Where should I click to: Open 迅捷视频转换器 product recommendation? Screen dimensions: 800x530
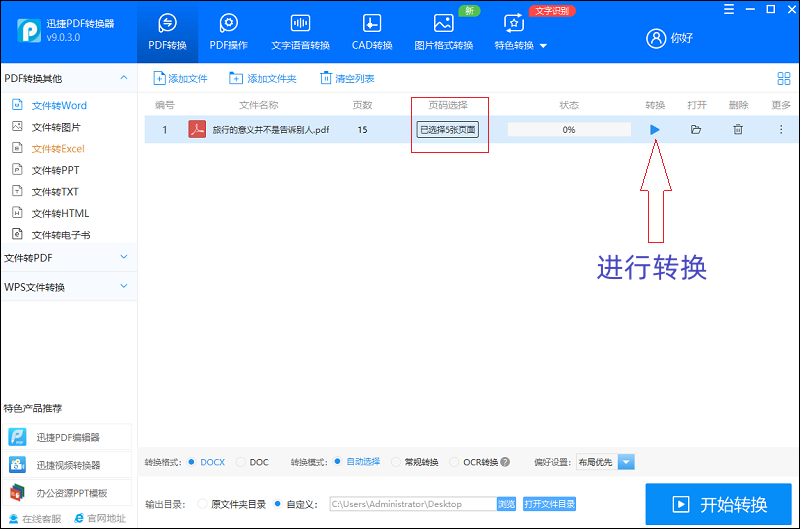coord(67,465)
